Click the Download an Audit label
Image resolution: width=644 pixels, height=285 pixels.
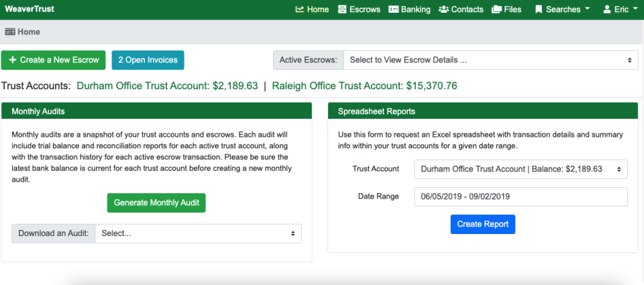54,233
